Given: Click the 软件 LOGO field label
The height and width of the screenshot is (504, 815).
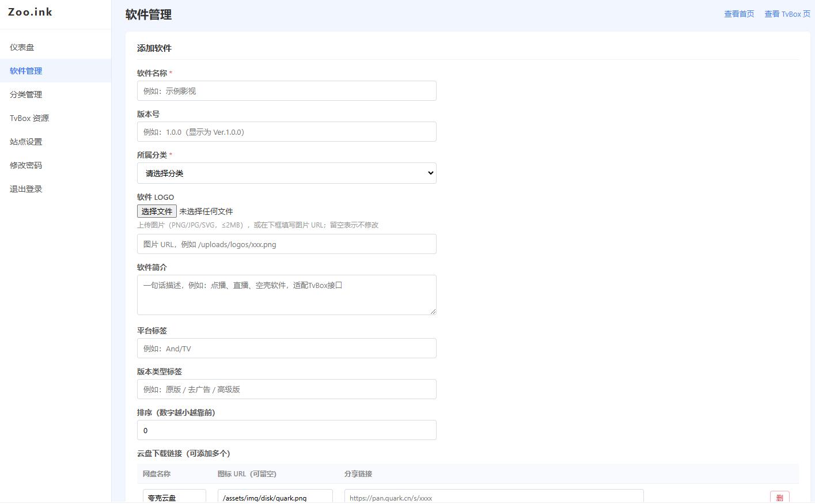Looking at the screenshot, I should [x=156, y=197].
